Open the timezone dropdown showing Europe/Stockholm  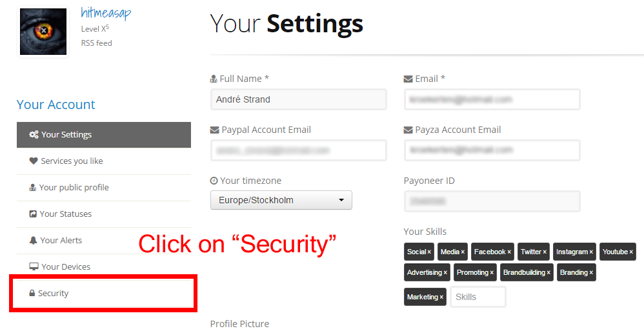click(281, 200)
